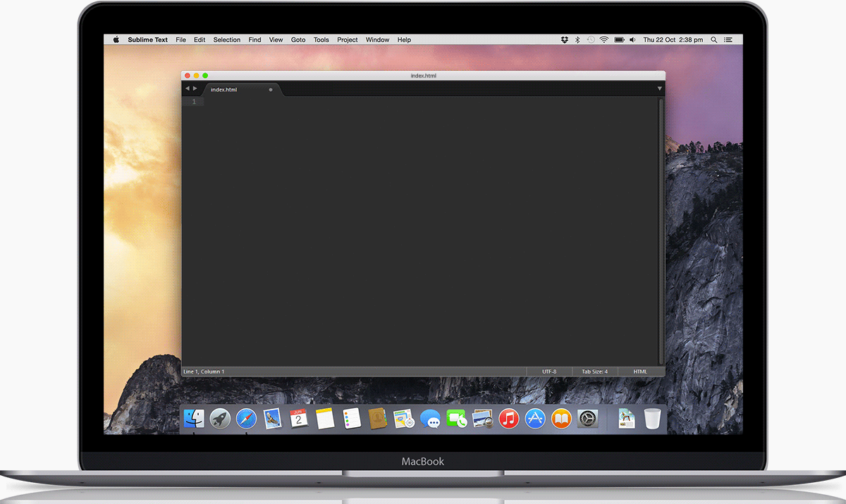
Task: Toggle Wi-Fi status menu icon
Action: (x=604, y=40)
